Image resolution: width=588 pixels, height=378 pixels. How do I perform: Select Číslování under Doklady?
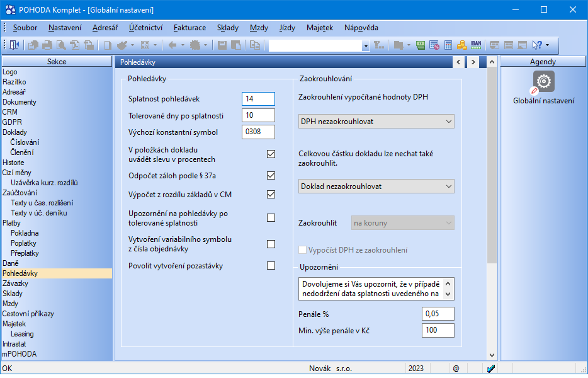coord(25,142)
